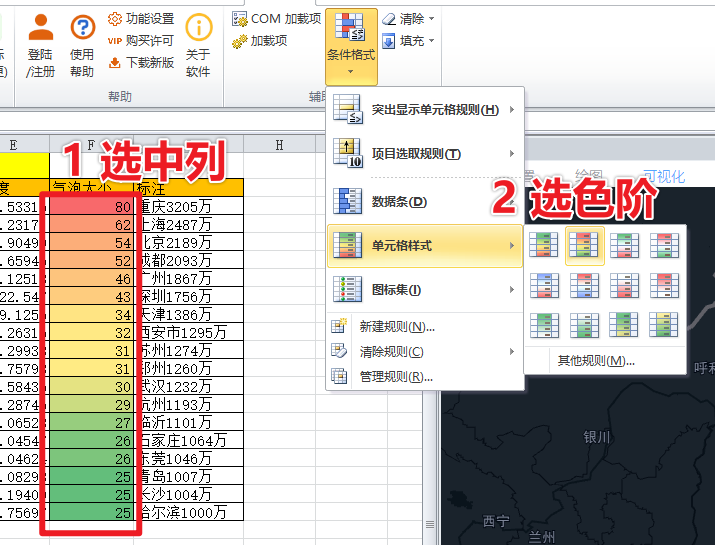715x545 pixels.
Task: Choose green-white-red color scale
Action: point(624,245)
